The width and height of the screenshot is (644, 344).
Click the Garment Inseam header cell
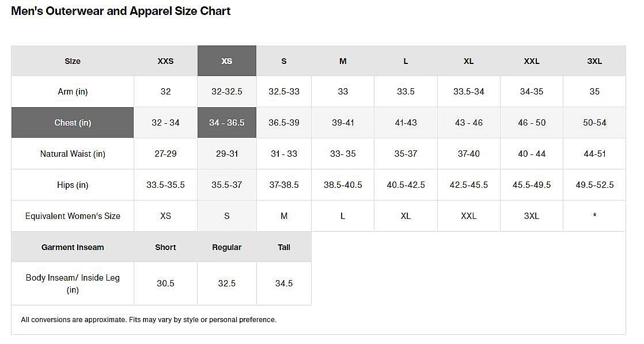(x=73, y=247)
